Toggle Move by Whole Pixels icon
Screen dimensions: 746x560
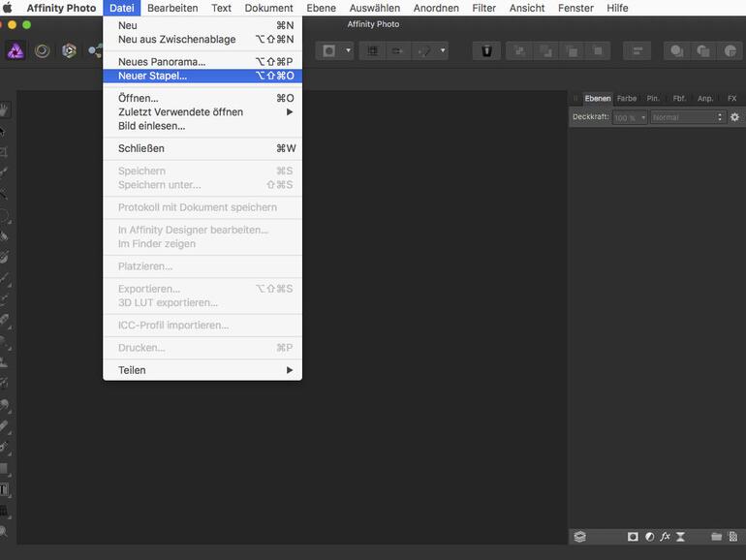click(x=397, y=50)
